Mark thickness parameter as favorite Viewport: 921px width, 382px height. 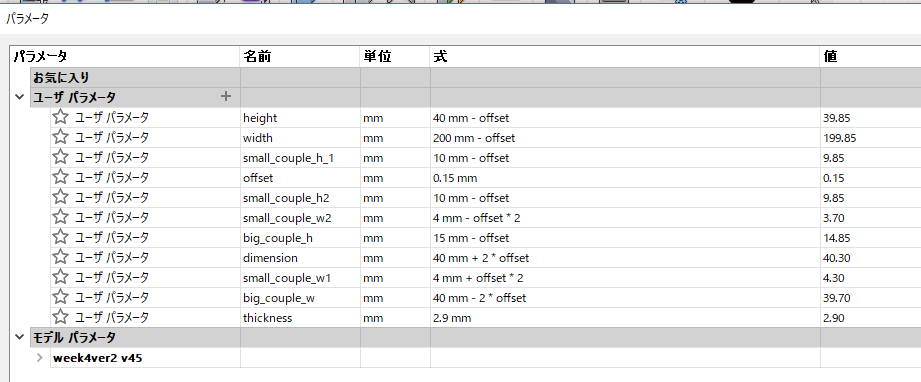(x=60, y=317)
